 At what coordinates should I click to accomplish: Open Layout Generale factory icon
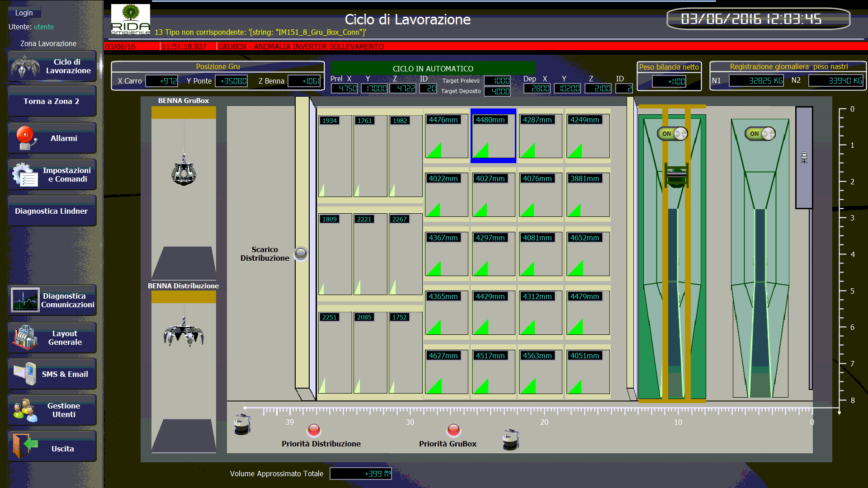(x=25, y=338)
